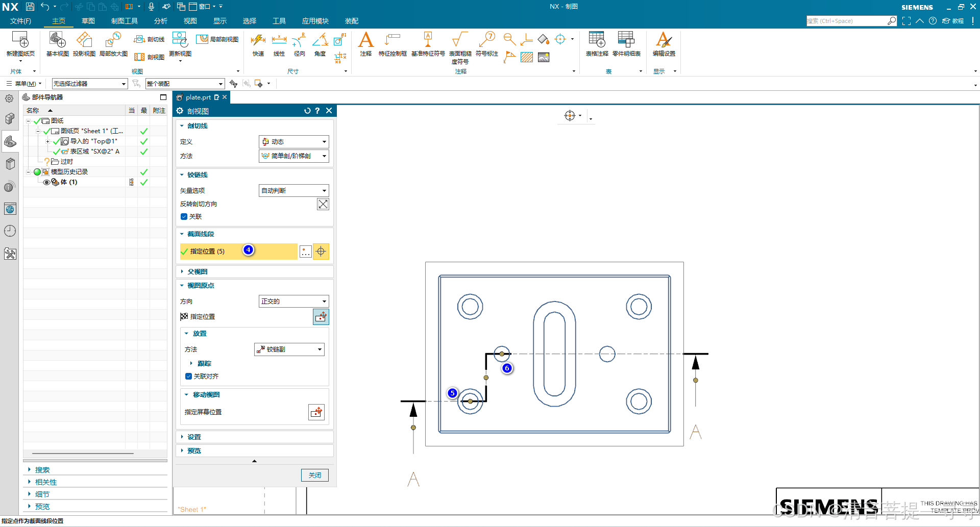Open the 菜单(M) menu button

(24, 84)
